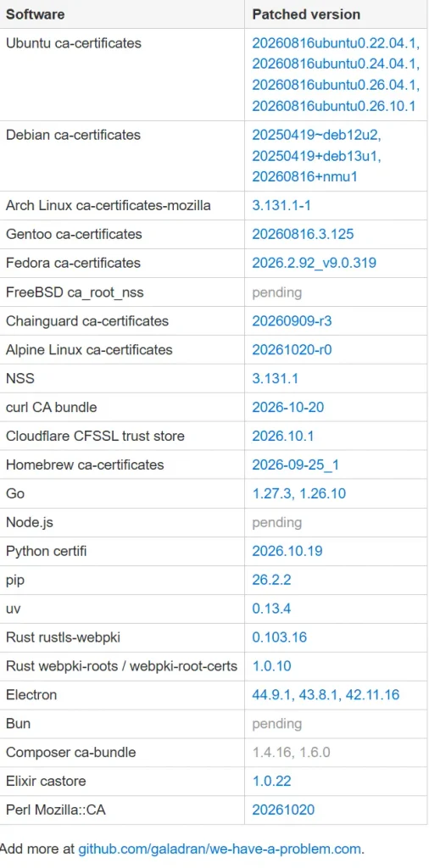
Task: Select the FreeBSD ca_root_nss label
Action: pyautogui.click(x=75, y=292)
